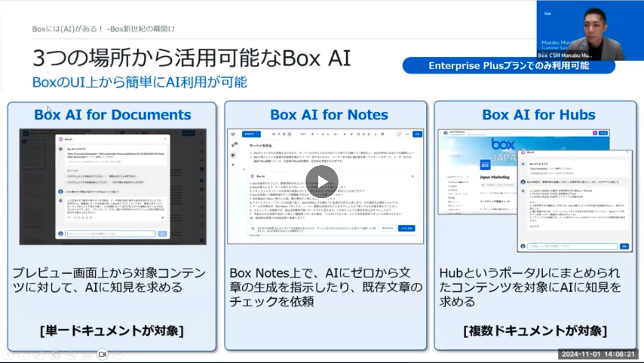Click the faded previous slide arrow
Viewport: 644px width, 363px height.
(x=9, y=354)
